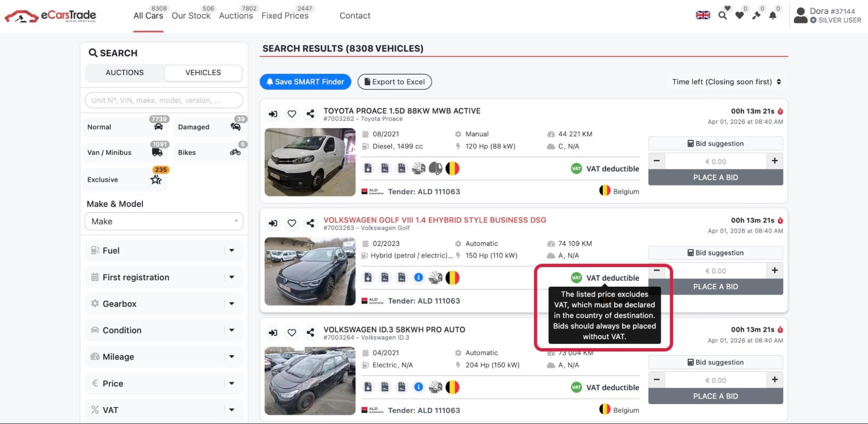
Task: Share the Volkswagen Golf VIII listing
Action: pos(310,223)
